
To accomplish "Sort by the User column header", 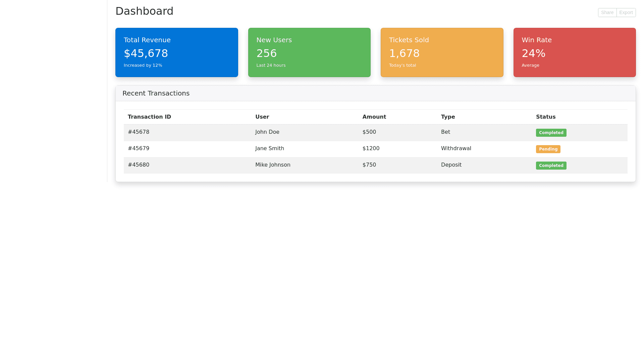I will point(262,117).
